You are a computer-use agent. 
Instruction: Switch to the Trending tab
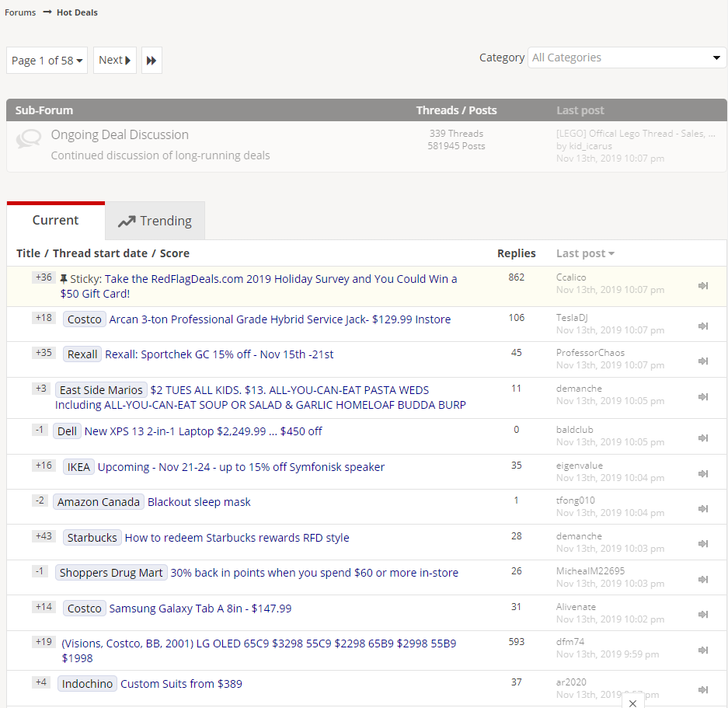click(155, 221)
